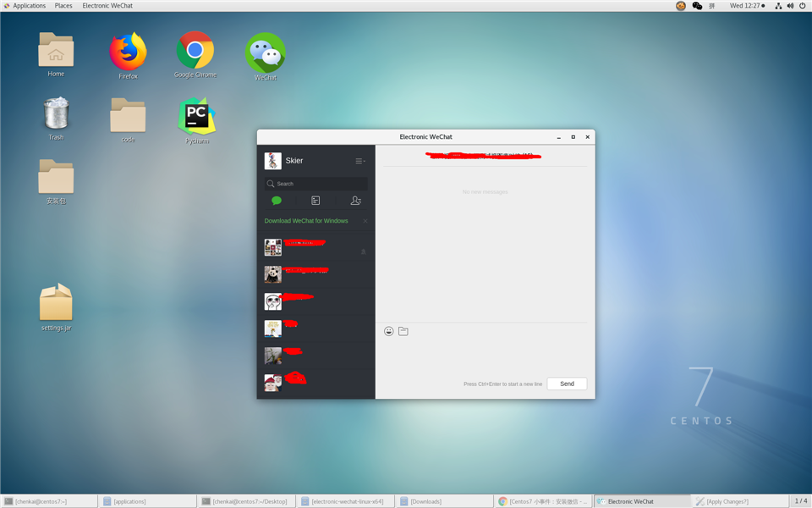Open the WeChat hamburger menu dropdown

pos(360,161)
